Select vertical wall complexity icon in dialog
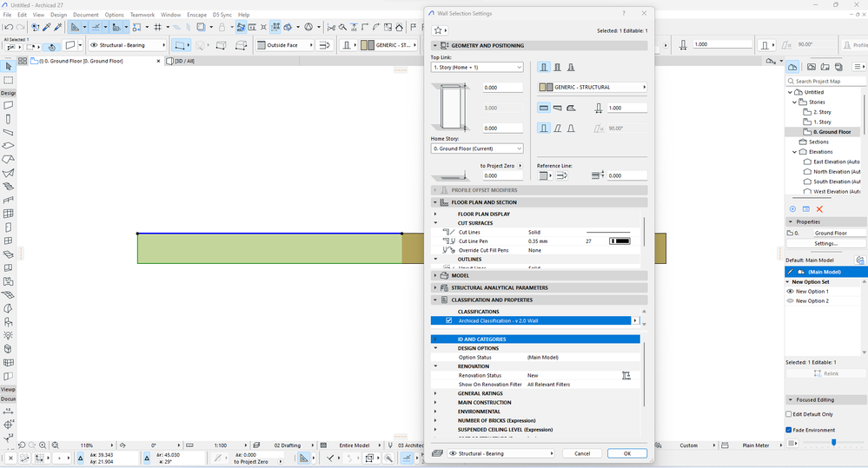Screen dimensions: 868x468 point(544,129)
